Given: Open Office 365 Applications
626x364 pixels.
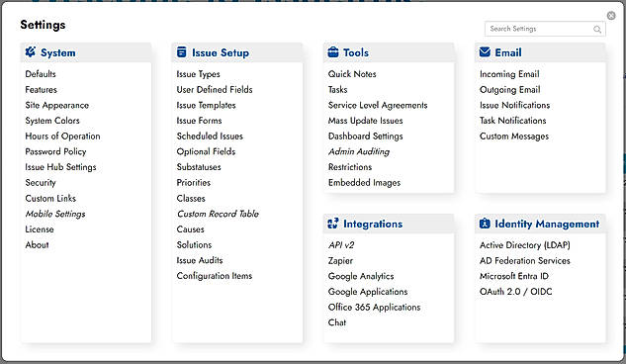Looking at the screenshot, I should 375,308.
